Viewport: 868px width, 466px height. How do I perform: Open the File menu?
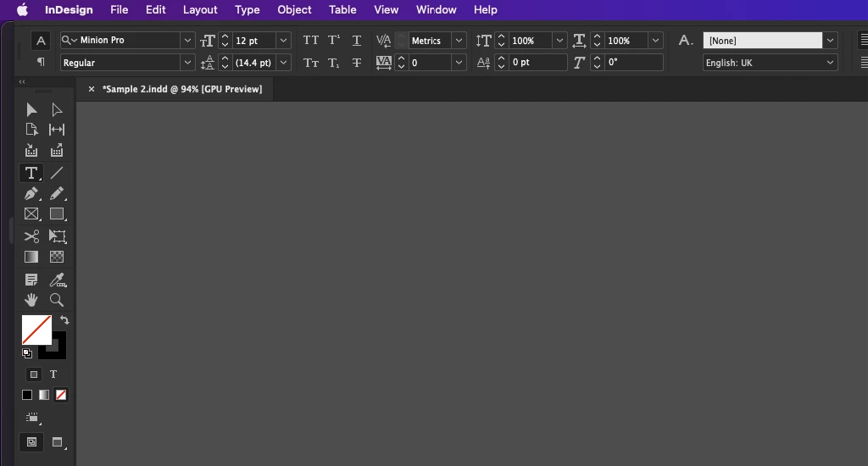pos(119,10)
